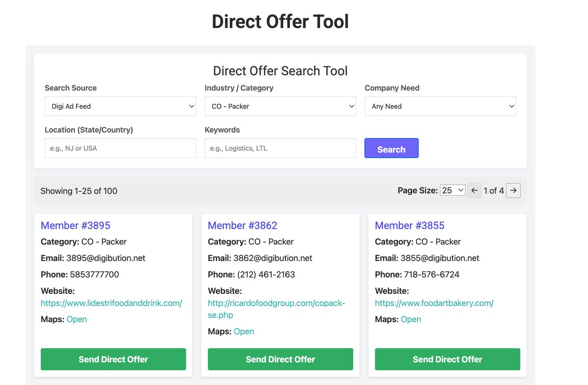This screenshot has height=385, width=588.
Task: Send Direct Offer to Member #3895
Action: (x=113, y=359)
